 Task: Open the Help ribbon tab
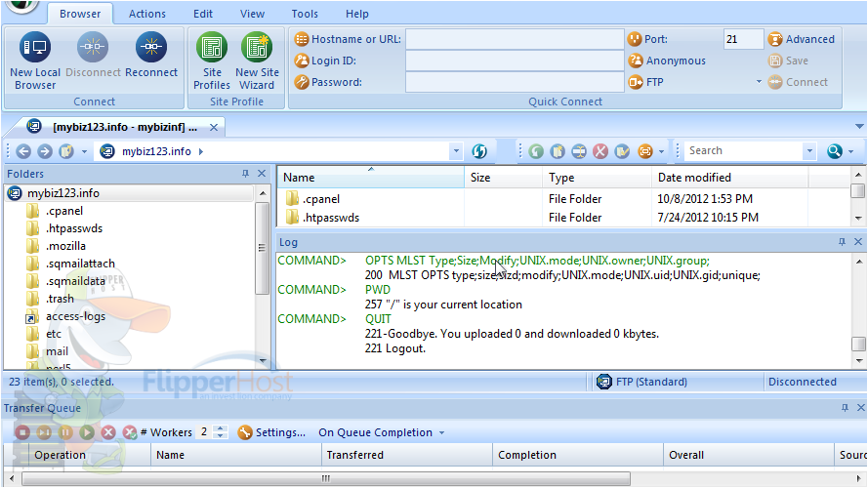pos(357,14)
